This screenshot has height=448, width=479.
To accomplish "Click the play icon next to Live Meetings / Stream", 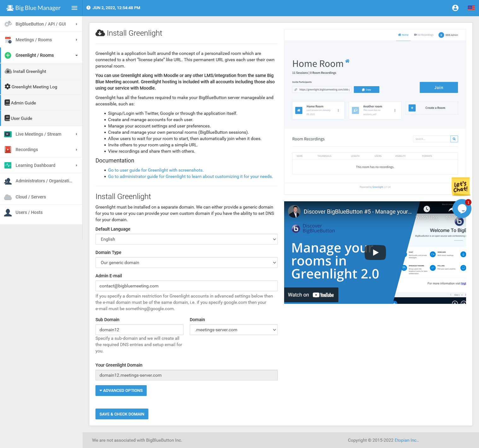I will (x=8, y=134).
